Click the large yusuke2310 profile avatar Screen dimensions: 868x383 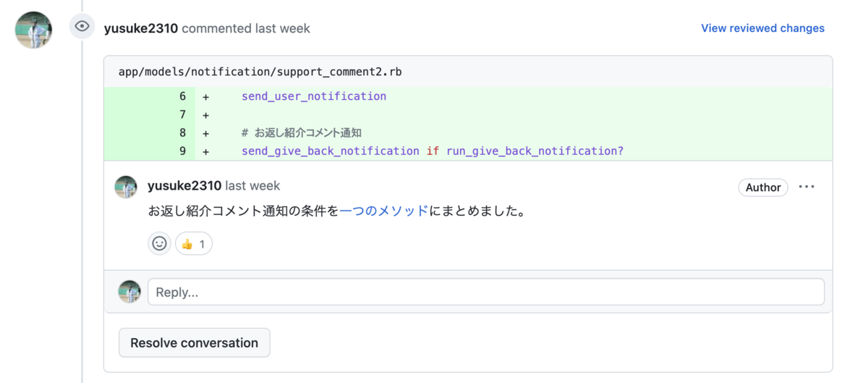(33, 30)
